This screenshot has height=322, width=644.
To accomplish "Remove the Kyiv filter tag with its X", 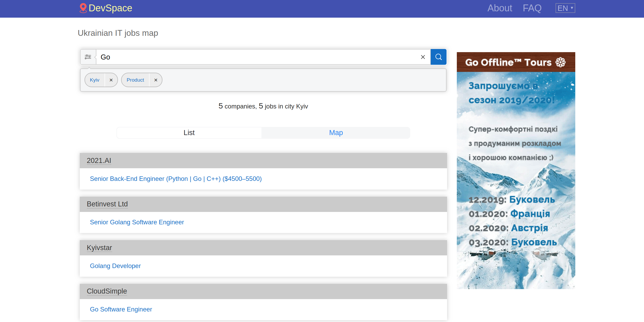I will click(x=111, y=80).
